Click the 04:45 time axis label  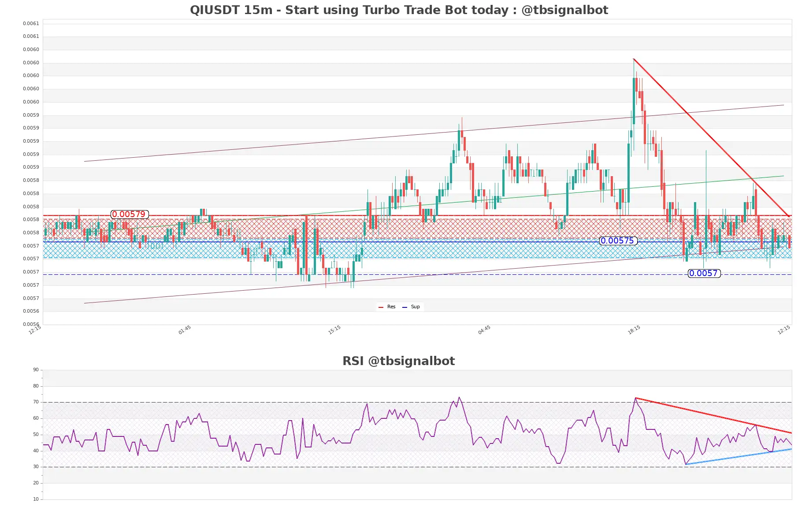pyautogui.click(x=484, y=330)
